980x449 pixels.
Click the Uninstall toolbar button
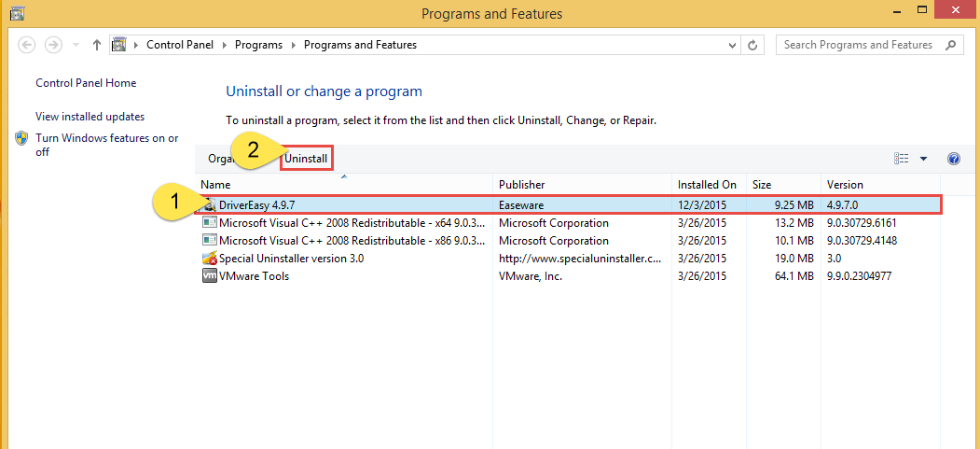(x=306, y=159)
